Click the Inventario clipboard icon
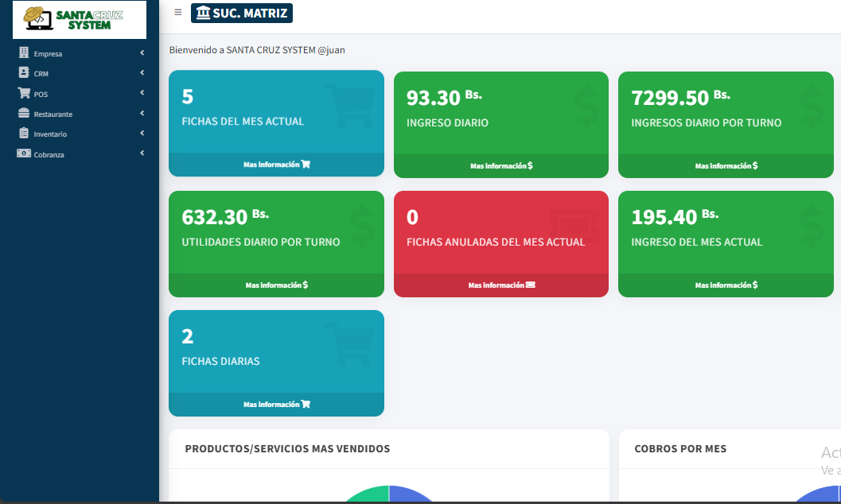 pos(24,133)
